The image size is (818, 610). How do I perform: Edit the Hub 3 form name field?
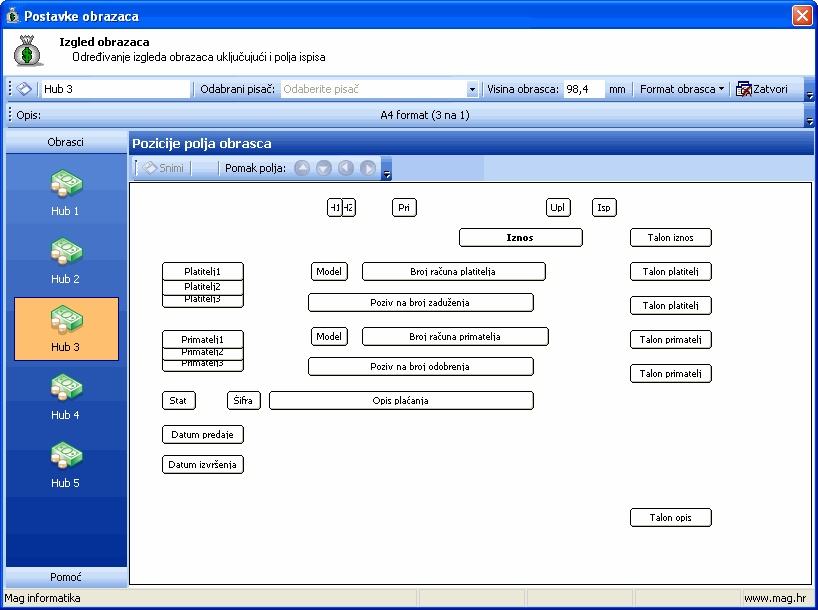116,89
